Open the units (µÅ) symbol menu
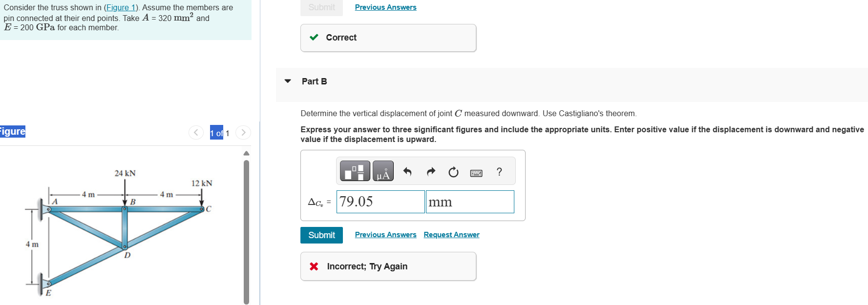The image size is (868, 305). pos(382,171)
